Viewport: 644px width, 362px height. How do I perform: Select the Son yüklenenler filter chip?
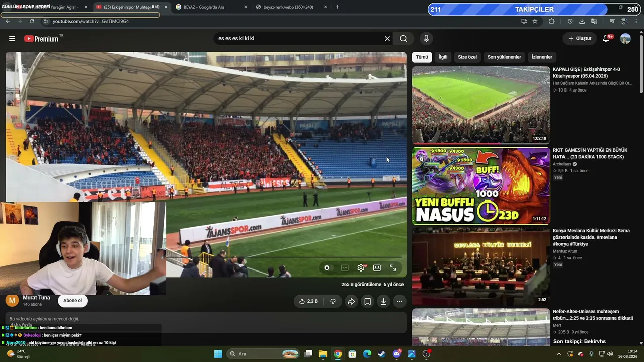pyautogui.click(x=504, y=57)
